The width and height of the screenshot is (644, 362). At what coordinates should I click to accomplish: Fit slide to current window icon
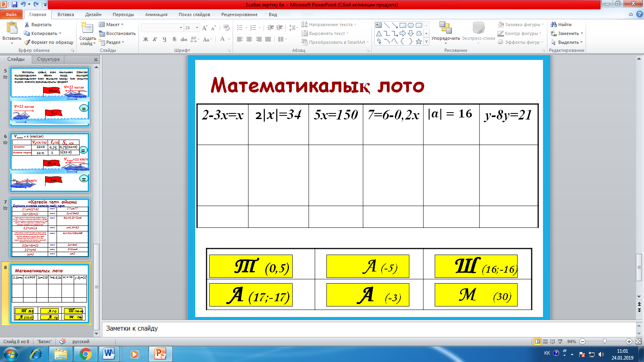[638, 341]
